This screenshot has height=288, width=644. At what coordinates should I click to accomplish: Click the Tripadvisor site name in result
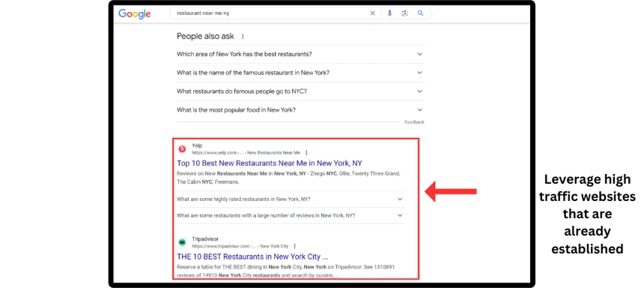tap(205, 239)
